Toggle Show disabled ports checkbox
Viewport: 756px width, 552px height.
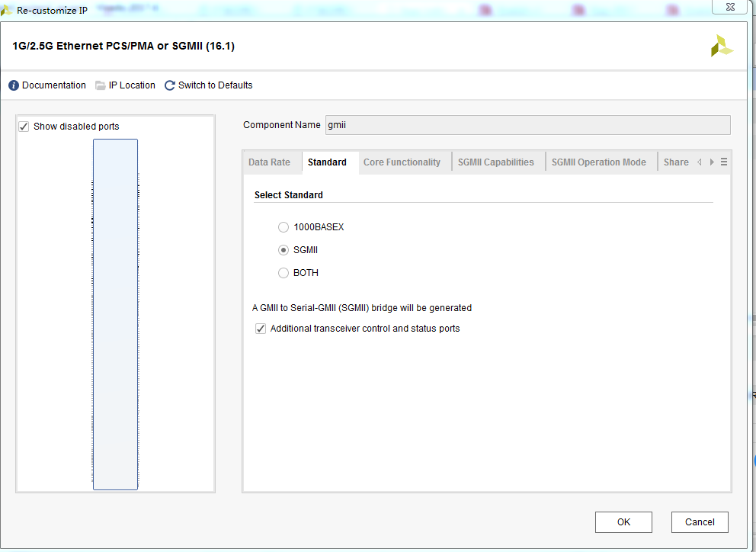pos(24,127)
